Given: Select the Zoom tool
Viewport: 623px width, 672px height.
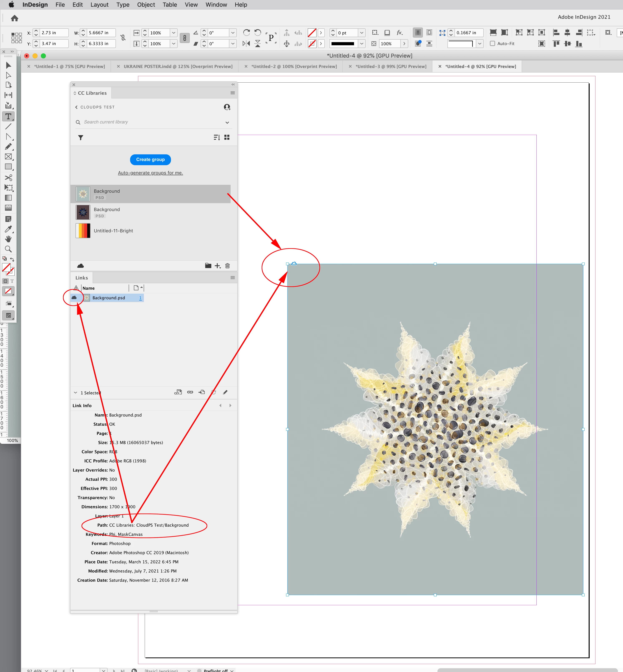Looking at the screenshot, I should pyautogui.click(x=8, y=249).
